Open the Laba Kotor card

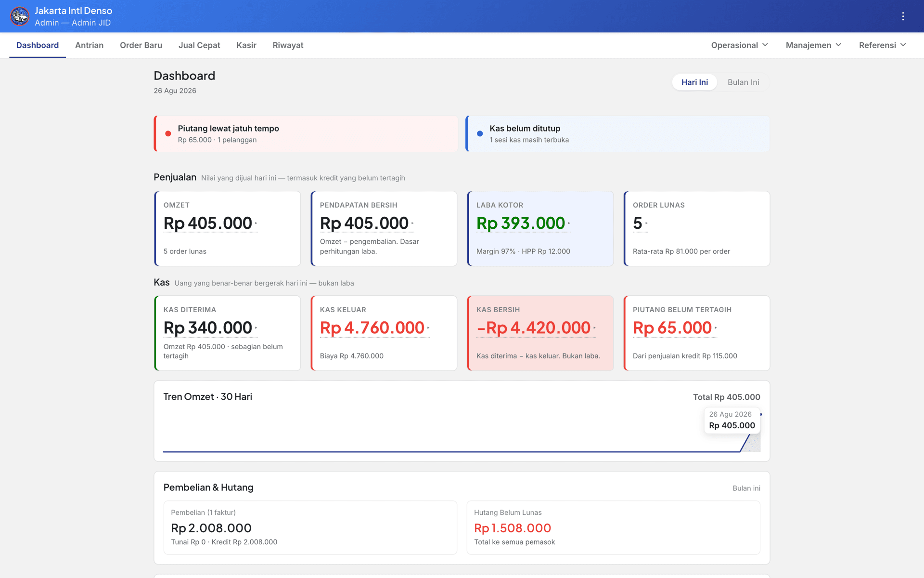[x=540, y=229]
